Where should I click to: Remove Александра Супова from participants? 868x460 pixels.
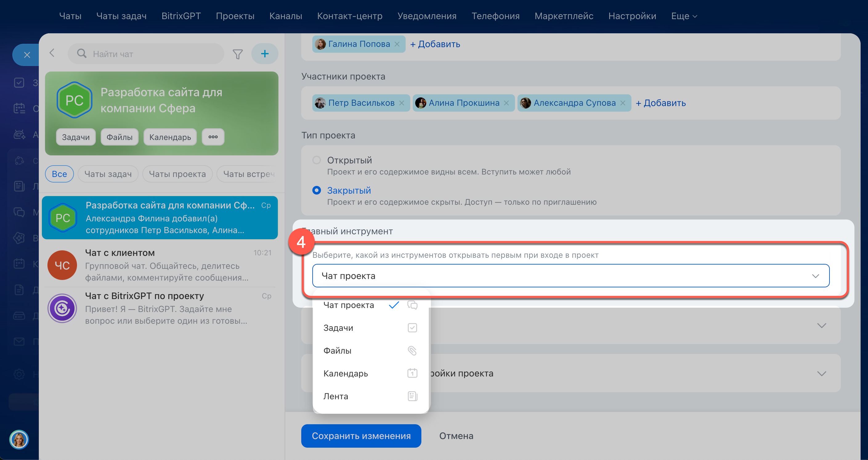623,103
